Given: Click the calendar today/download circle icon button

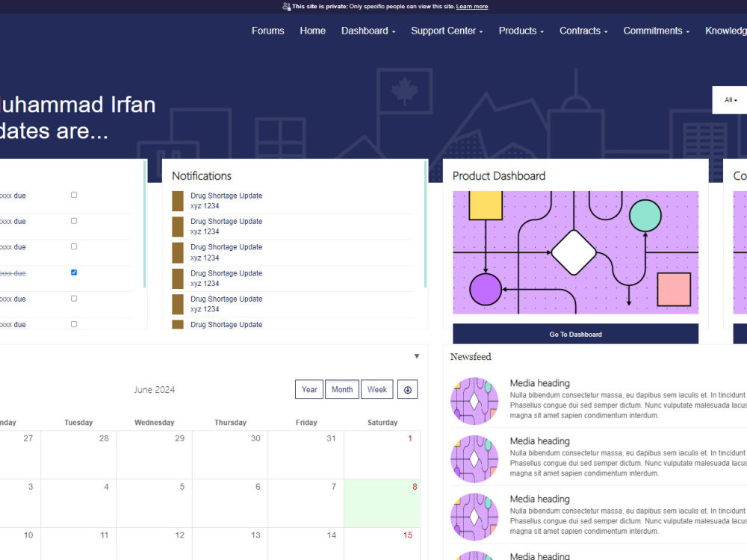Looking at the screenshot, I should 407,390.
